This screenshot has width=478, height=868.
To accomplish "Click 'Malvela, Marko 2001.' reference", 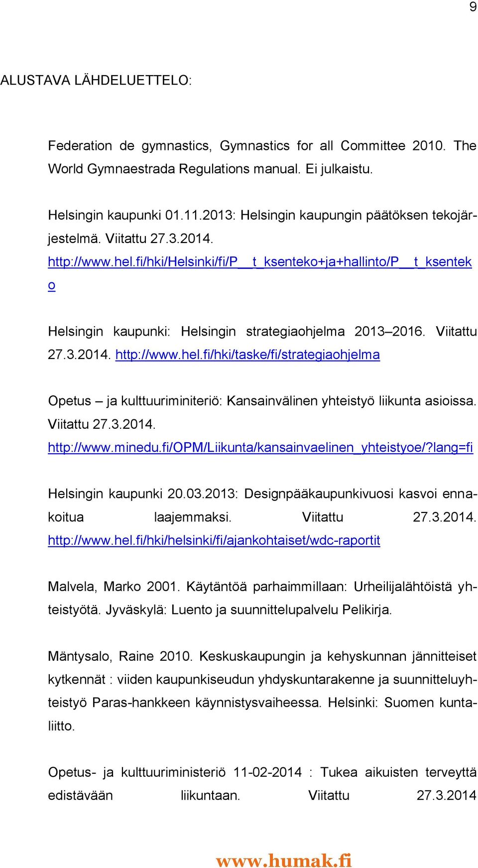I will point(114,587).
